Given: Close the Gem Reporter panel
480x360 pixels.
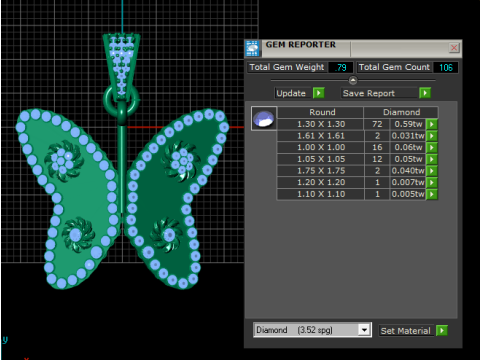Looking at the screenshot, I should click(454, 48).
